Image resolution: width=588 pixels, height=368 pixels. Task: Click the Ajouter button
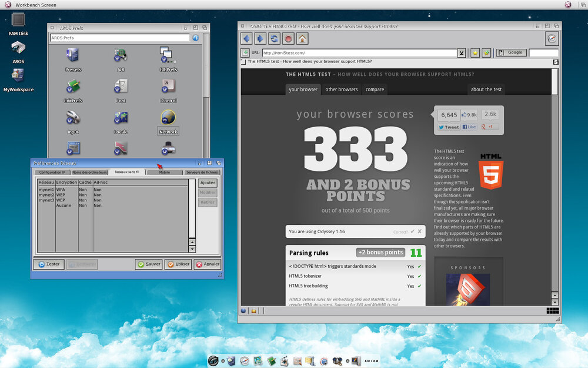(208, 183)
